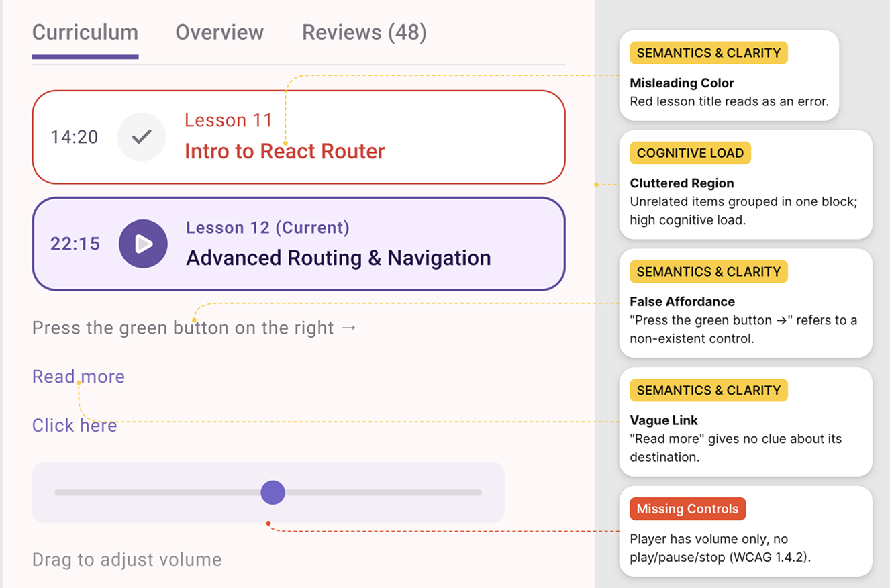
Task: Open the lesson titled Intro to React Router
Action: 285,151
